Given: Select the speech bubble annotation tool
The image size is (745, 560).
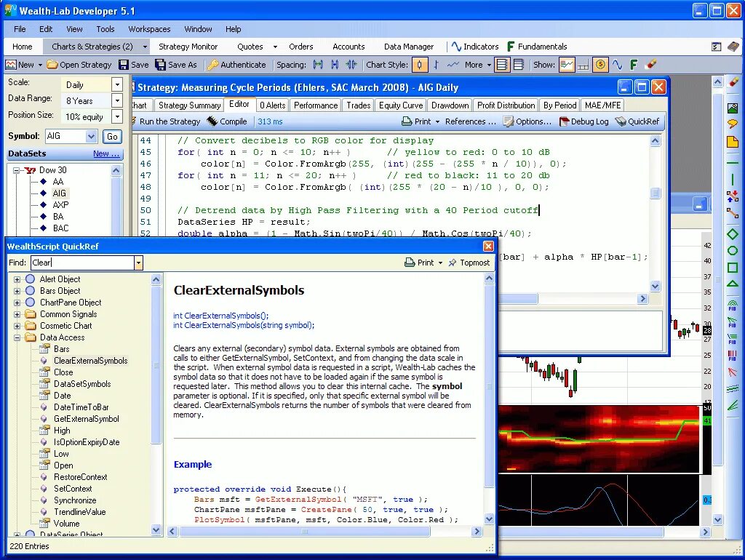Looking at the screenshot, I should 733,124.
